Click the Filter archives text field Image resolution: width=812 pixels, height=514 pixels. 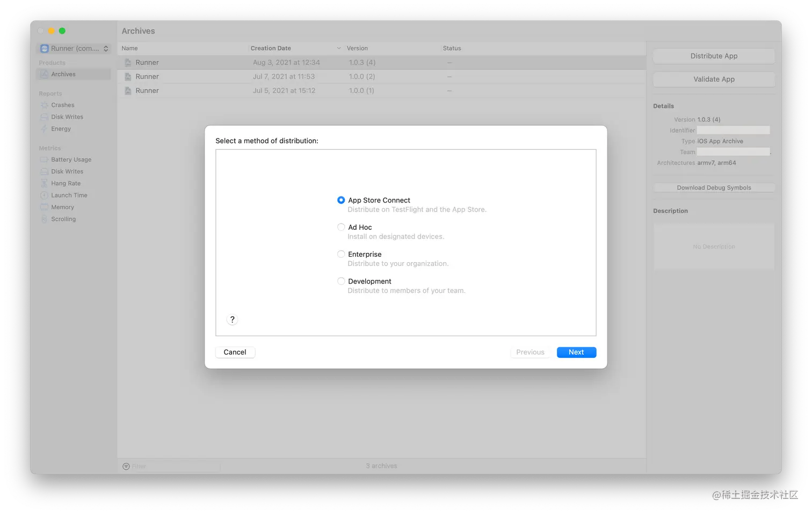(x=175, y=466)
